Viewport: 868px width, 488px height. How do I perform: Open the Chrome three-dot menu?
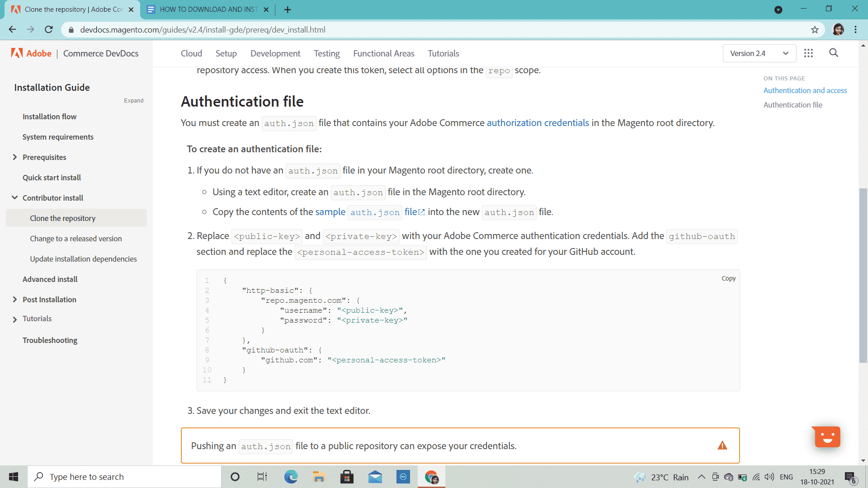point(855,30)
